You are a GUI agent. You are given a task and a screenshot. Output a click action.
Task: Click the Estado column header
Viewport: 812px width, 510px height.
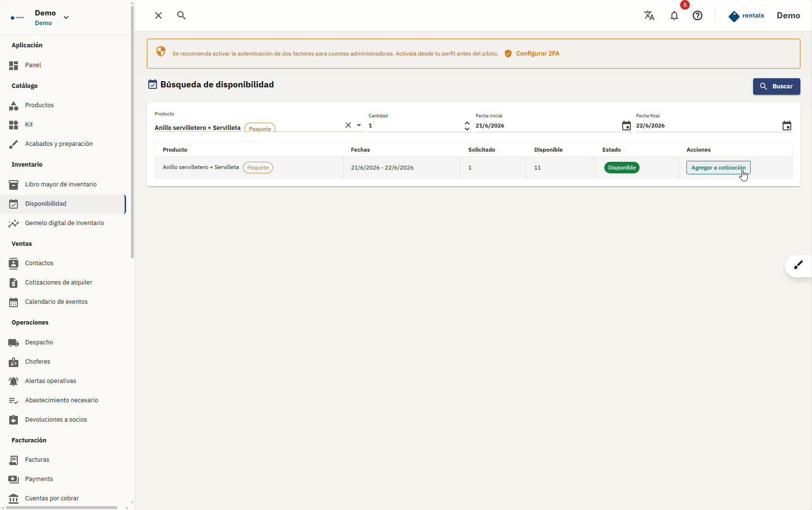point(612,150)
